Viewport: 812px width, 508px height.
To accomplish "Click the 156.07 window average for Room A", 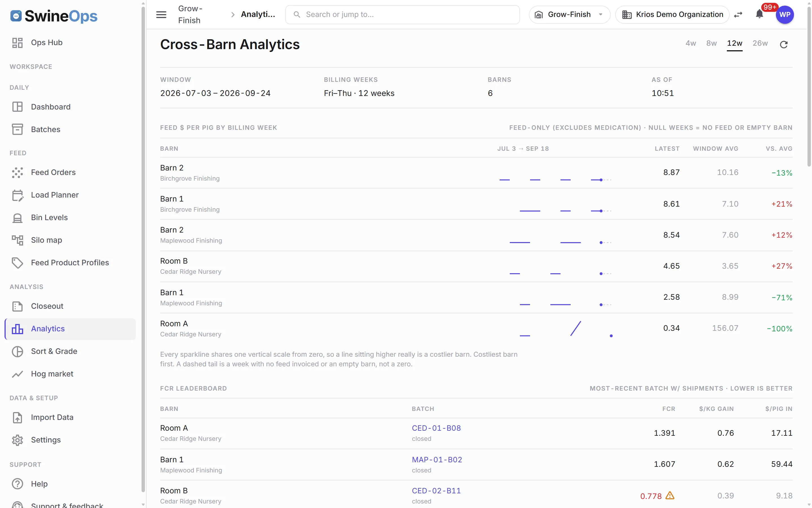I will [725, 328].
